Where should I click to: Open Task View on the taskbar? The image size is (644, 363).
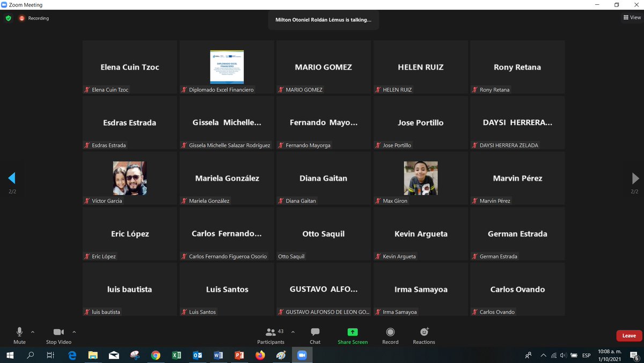[50, 355]
